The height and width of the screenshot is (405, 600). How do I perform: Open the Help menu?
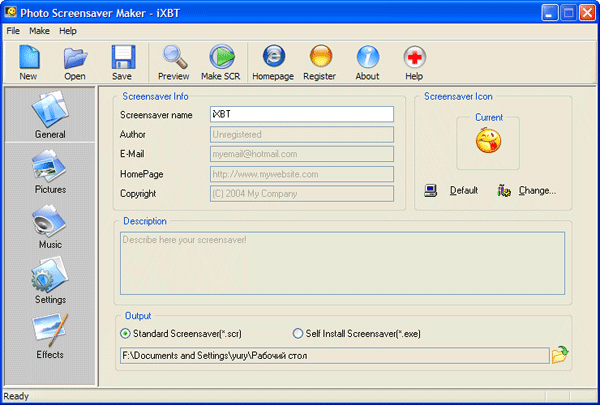pos(68,31)
